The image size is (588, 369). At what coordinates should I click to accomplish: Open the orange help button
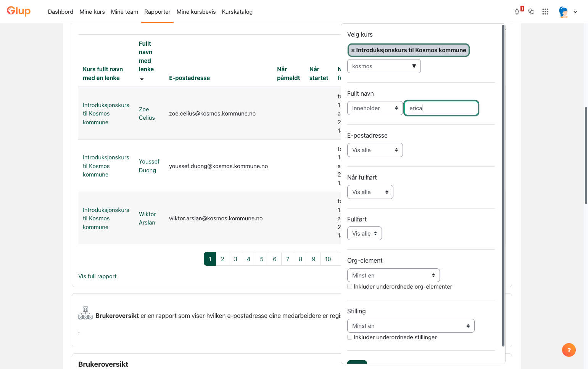(569, 350)
